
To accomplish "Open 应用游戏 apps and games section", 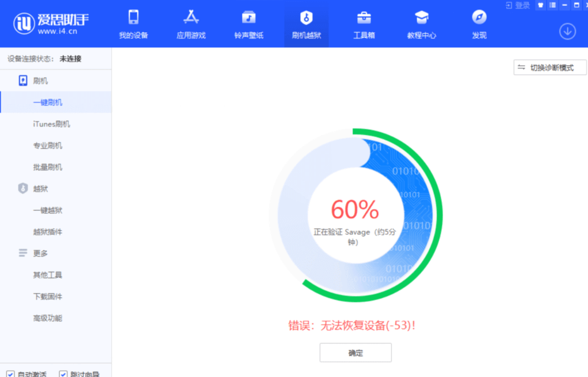I will (x=191, y=24).
